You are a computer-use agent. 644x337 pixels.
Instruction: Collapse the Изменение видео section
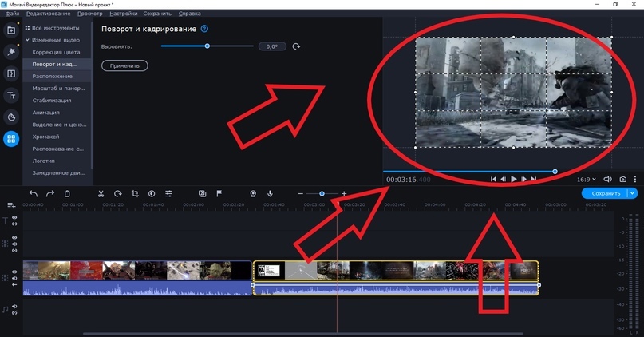27,40
